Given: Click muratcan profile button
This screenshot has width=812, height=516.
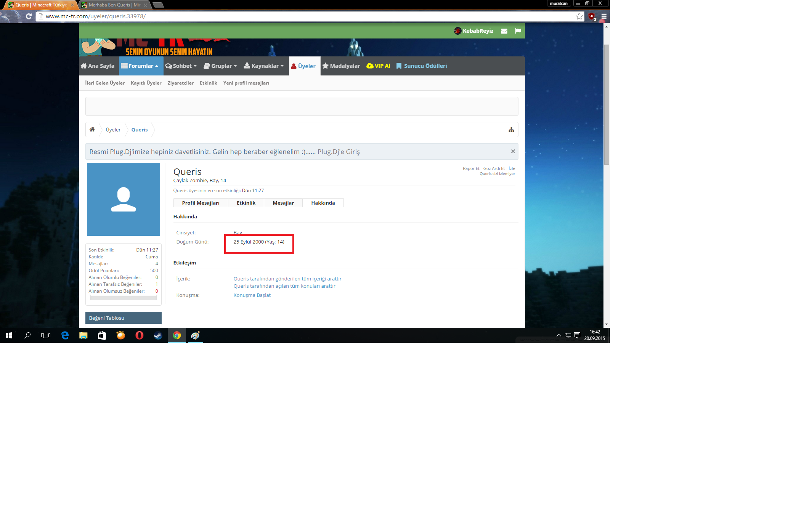Looking at the screenshot, I should (559, 3).
